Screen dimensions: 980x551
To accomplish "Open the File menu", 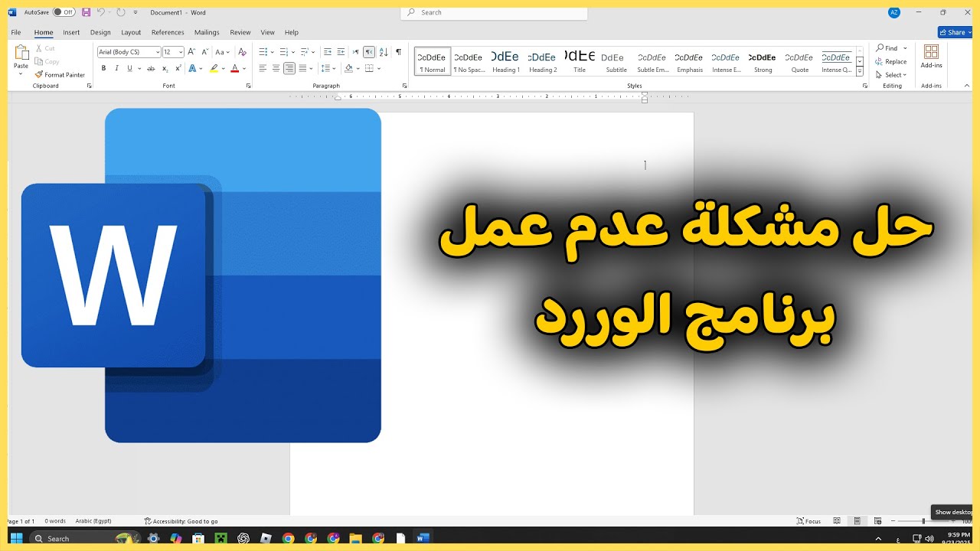I will [16, 32].
